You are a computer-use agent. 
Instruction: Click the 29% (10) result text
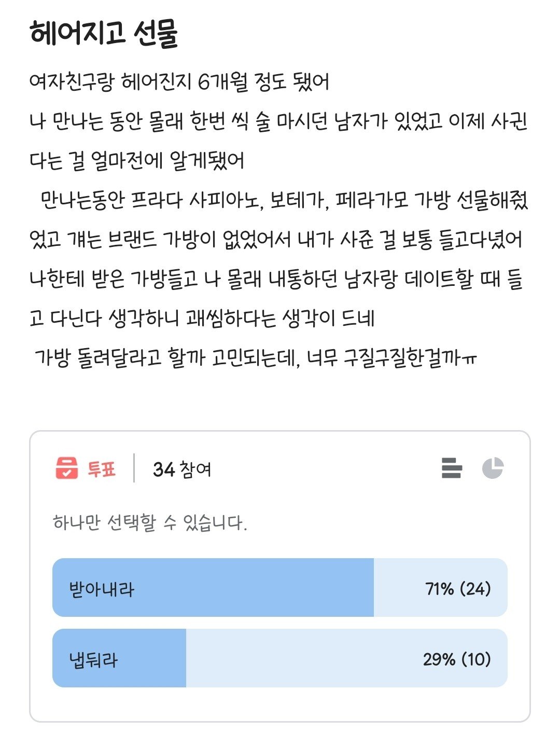tap(457, 659)
